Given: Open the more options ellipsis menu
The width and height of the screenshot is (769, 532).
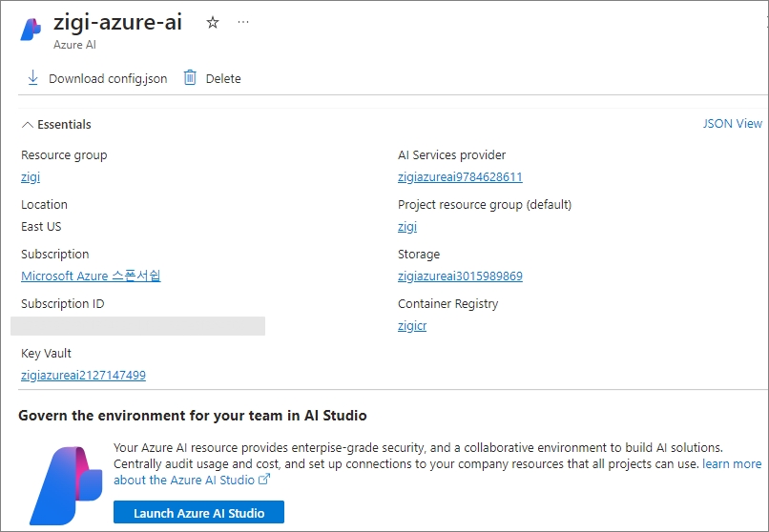Looking at the screenshot, I should tap(243, 22).
